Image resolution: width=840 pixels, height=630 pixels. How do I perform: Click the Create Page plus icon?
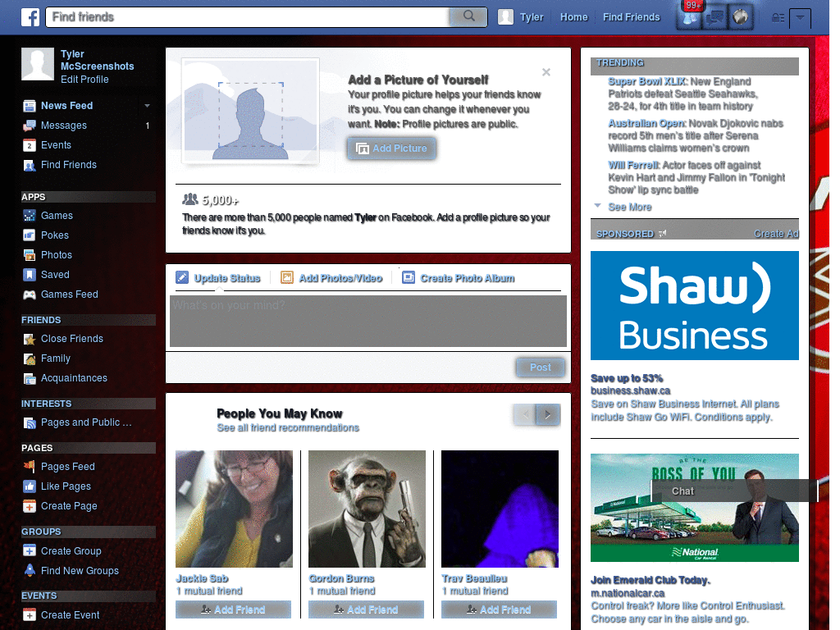[30, 506]
